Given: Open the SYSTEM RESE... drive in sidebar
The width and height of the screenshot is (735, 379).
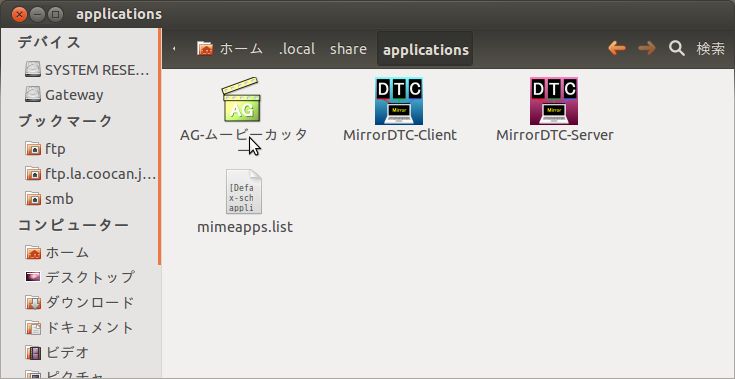Looking at the screenshot, I should pos(88,70).
